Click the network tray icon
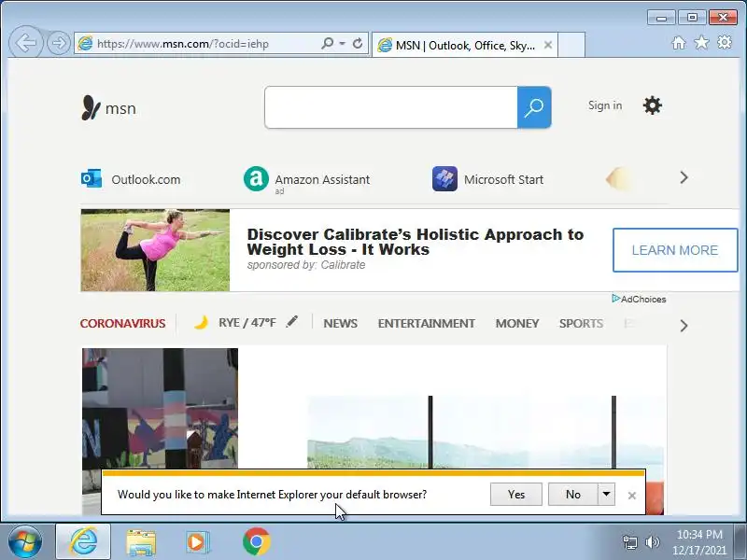747x560 pixels. (629, 542)
